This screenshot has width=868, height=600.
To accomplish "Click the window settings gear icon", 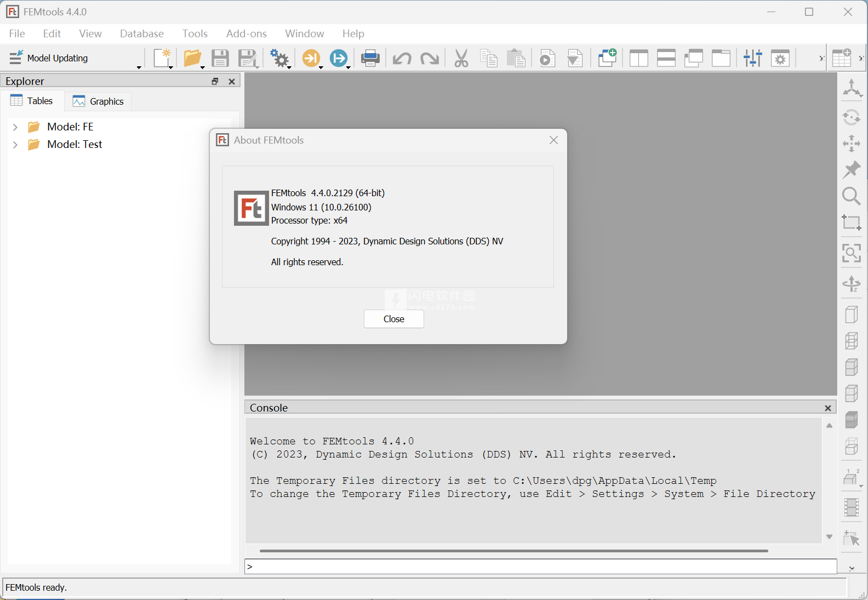I will pyautogui.click(x=780, y=58).
